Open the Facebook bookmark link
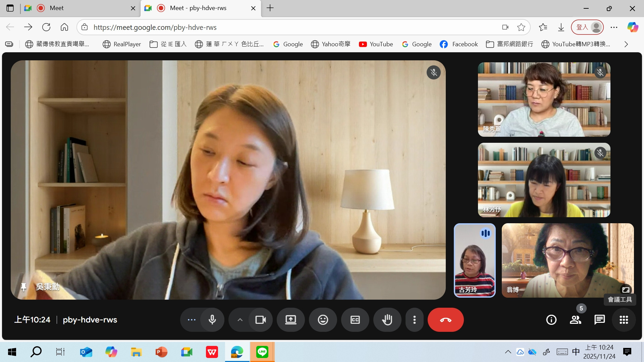Image resolution: width=644 pixels, height=362 pixels. [459, 44]
